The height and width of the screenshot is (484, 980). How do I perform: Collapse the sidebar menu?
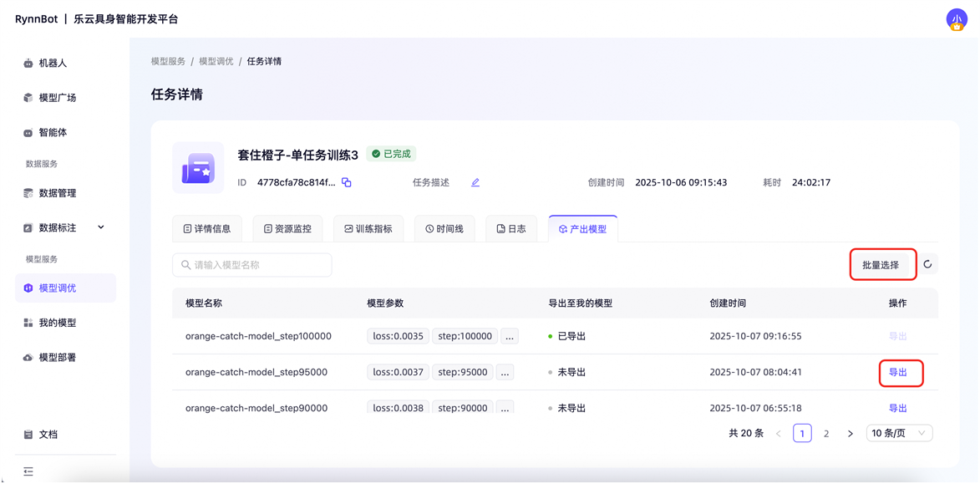[x=28, y=471]
